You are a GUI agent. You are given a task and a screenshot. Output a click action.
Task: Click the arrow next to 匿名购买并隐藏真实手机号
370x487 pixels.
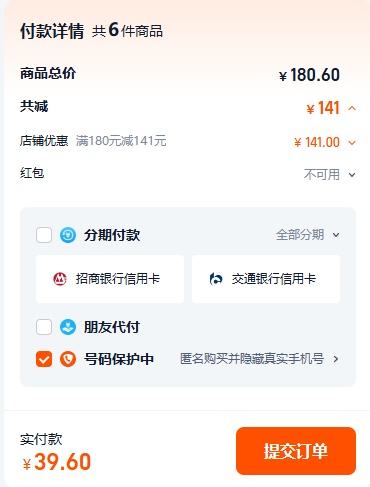(336, 359)
